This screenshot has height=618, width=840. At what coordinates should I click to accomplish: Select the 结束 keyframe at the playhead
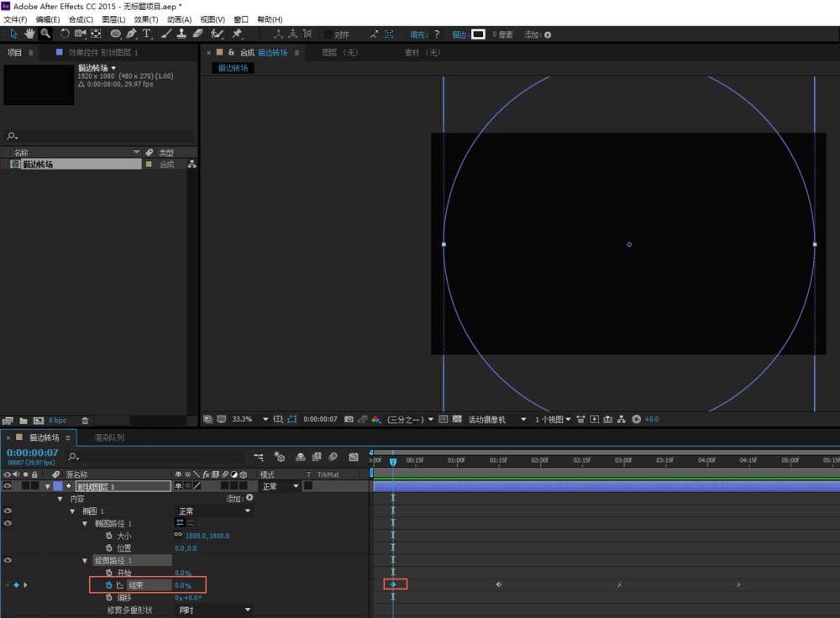pos(392,584)
